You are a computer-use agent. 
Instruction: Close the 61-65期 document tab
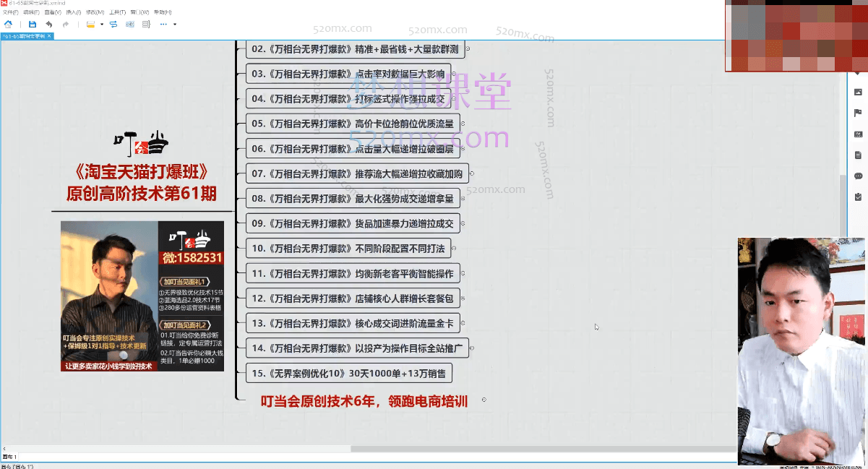(49, 35)
